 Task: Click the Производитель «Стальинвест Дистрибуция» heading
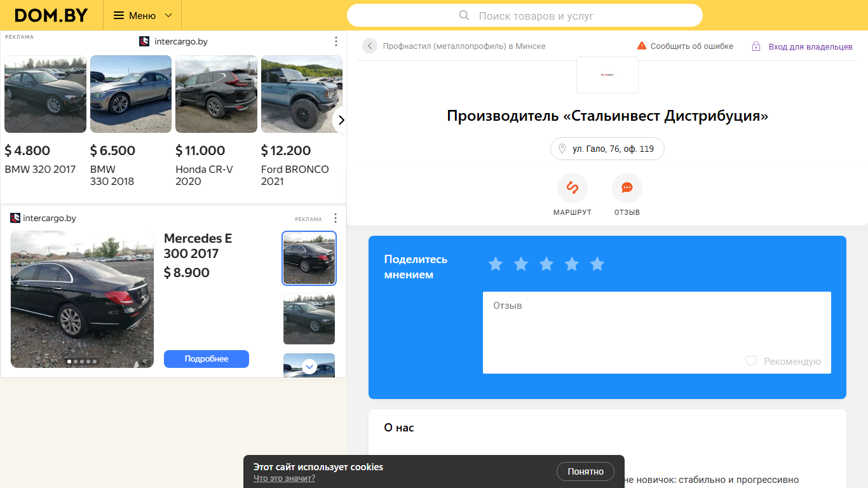coord(607,116)
